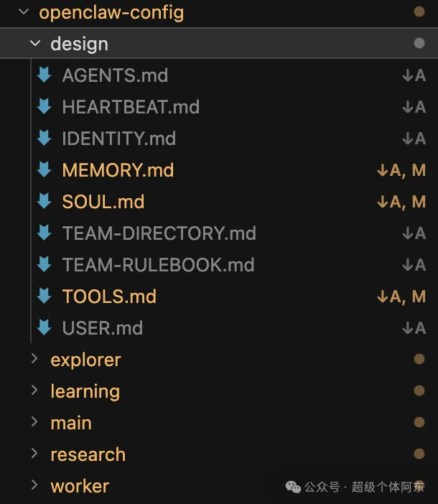The height and width of the screenshot is (504, 438).
Task: Select the main folder label
Action: (71, 423)
